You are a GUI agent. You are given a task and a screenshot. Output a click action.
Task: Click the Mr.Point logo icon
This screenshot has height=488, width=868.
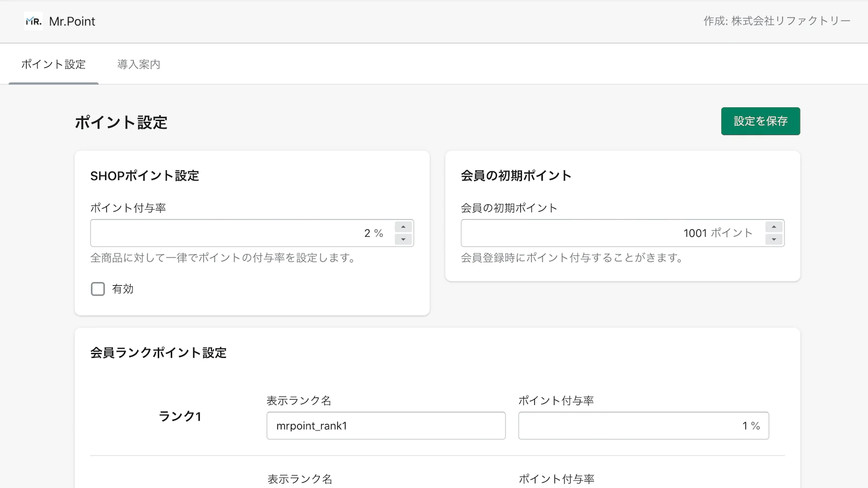33,21
